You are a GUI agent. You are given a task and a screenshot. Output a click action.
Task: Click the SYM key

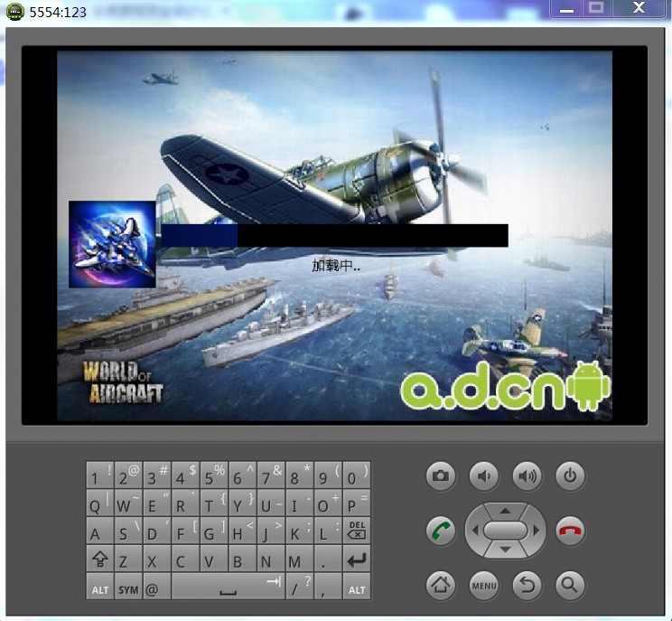point(128,587)
